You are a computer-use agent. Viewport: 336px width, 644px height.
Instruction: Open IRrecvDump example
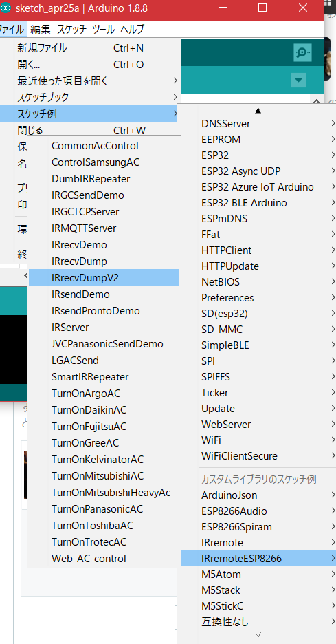[x=104, y=261]
